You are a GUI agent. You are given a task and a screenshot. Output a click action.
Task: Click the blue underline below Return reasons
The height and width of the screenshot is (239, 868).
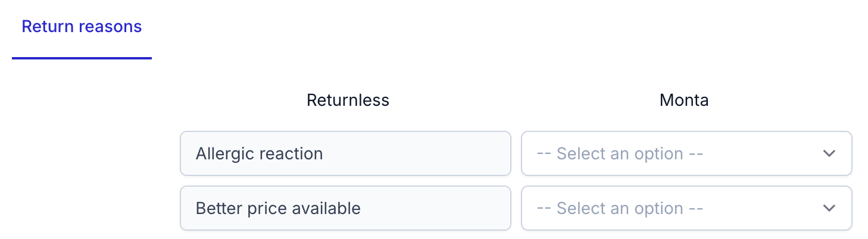(82, 58)
